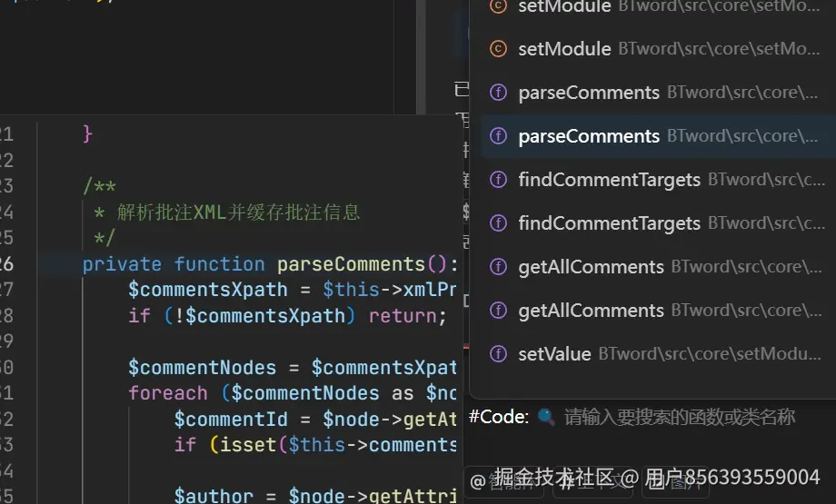
Task: Click the magnifier icon after #Code:
Action: click(x=546, y=417)
